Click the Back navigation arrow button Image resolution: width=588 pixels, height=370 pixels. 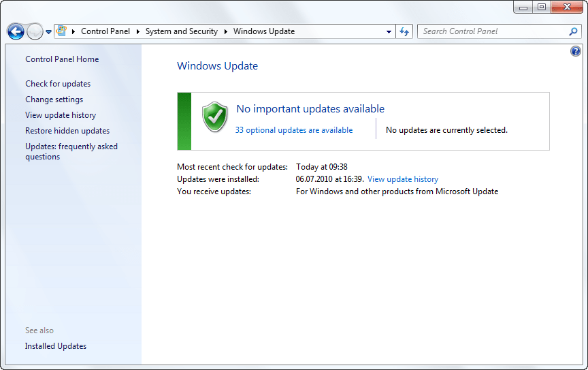16,31
